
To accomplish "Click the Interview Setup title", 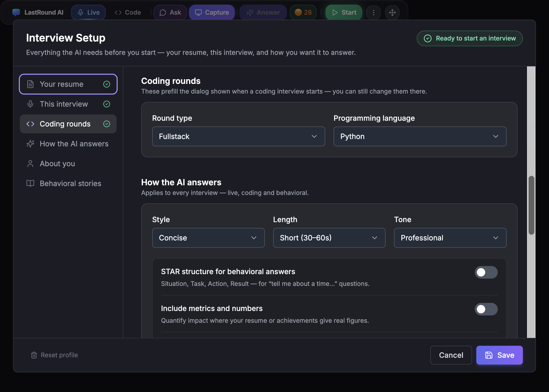I will click(x=66, y=38).
